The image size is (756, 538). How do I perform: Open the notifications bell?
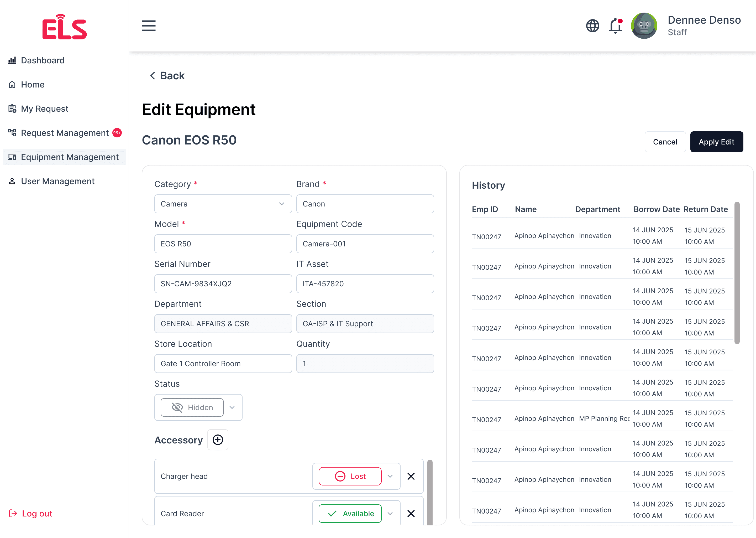616,26
